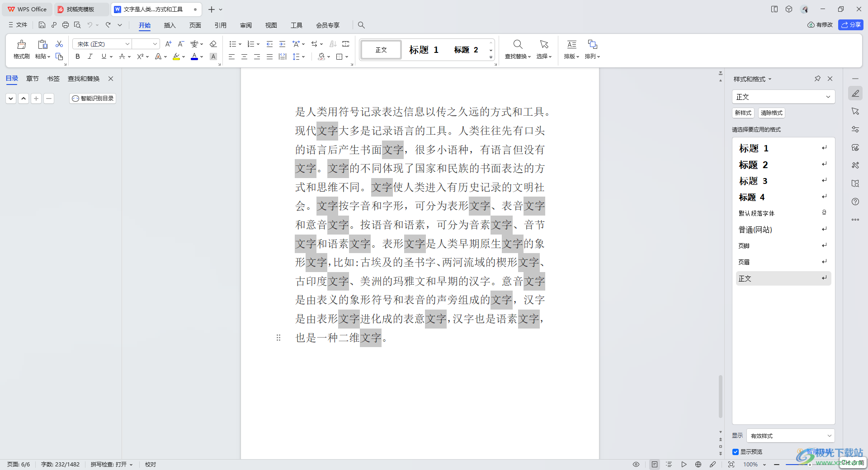Click the Find and Replace magnifier icon

(x=518, y=44)
